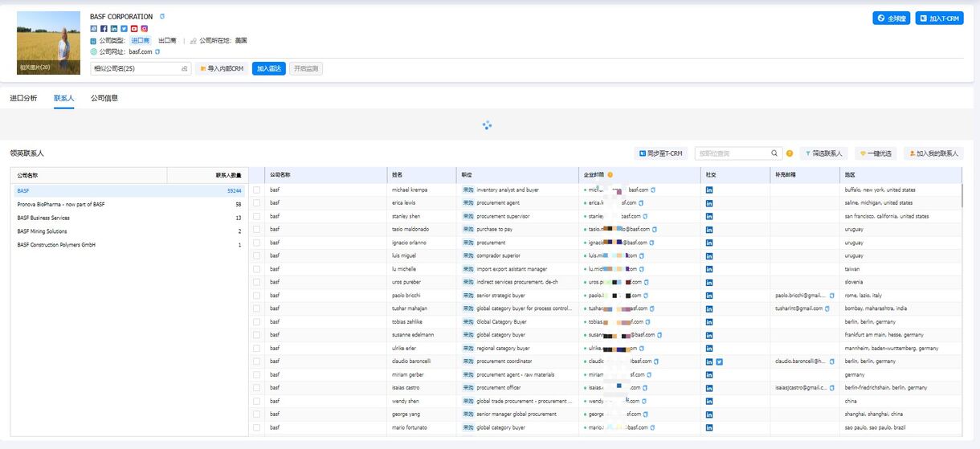This screenshot has height=449, width=980.
Task: Select BASF in the company list
Action: coord(129,191)
